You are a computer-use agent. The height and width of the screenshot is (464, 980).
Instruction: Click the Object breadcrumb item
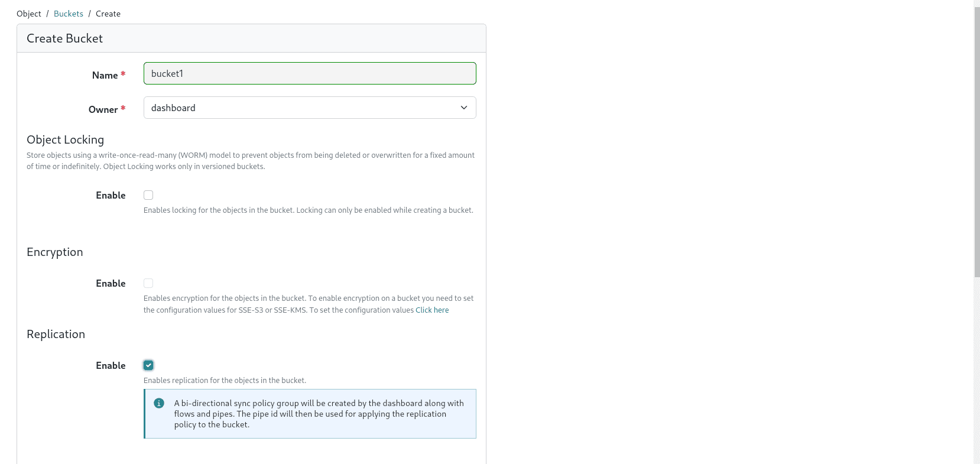coord(29,14)
